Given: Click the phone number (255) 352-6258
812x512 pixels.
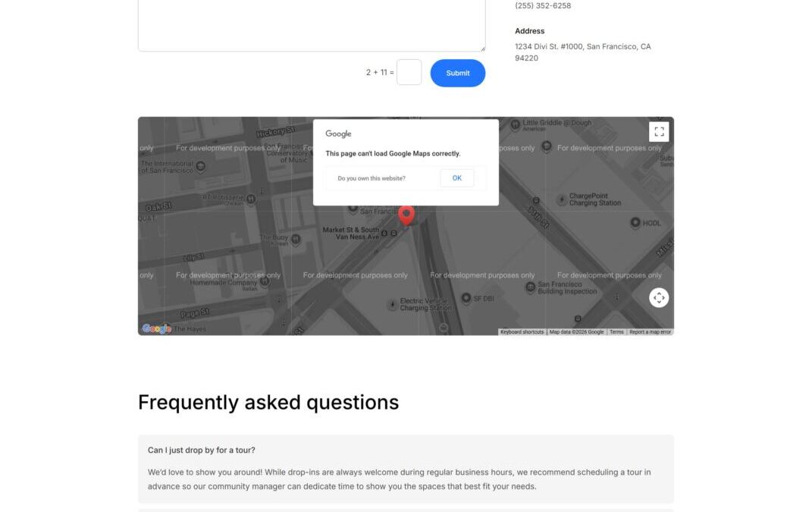Looking at the screenshot, I should pyautogui.click(x=543, y=6).
